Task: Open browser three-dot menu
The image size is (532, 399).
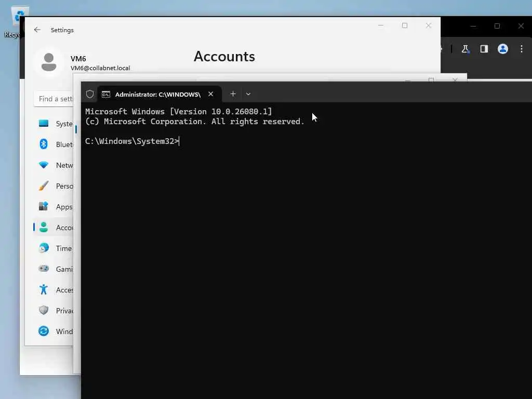Action: (x=522, y=49)
